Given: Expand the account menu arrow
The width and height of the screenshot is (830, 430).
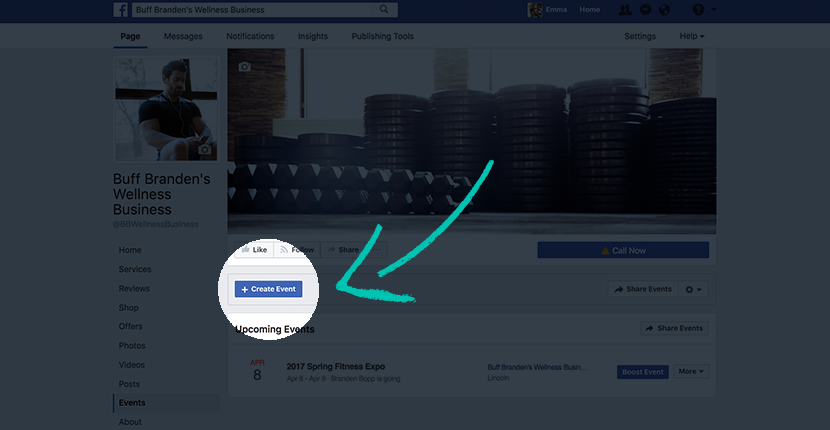Looking at the screenshot, I should pyautogui.click(x=714, y=10).
